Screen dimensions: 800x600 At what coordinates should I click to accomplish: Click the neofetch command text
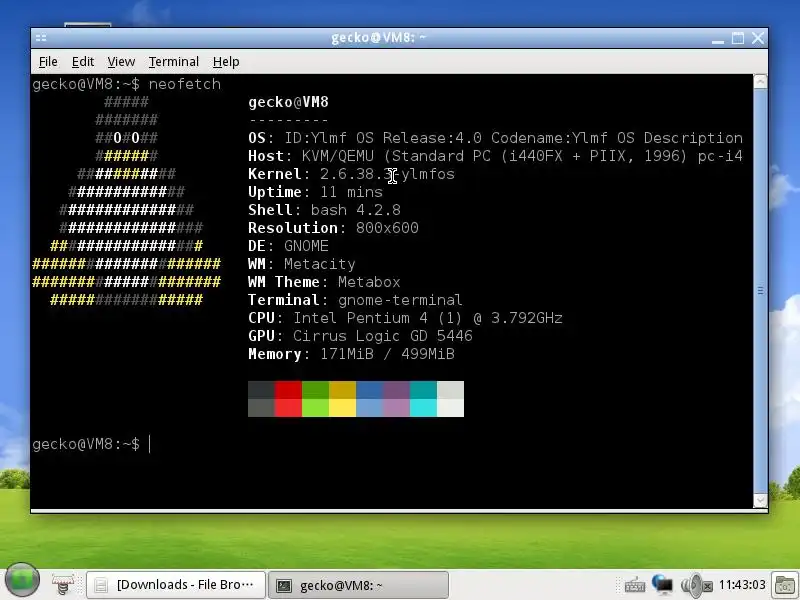pyautogui.click(x=185, y=84)
